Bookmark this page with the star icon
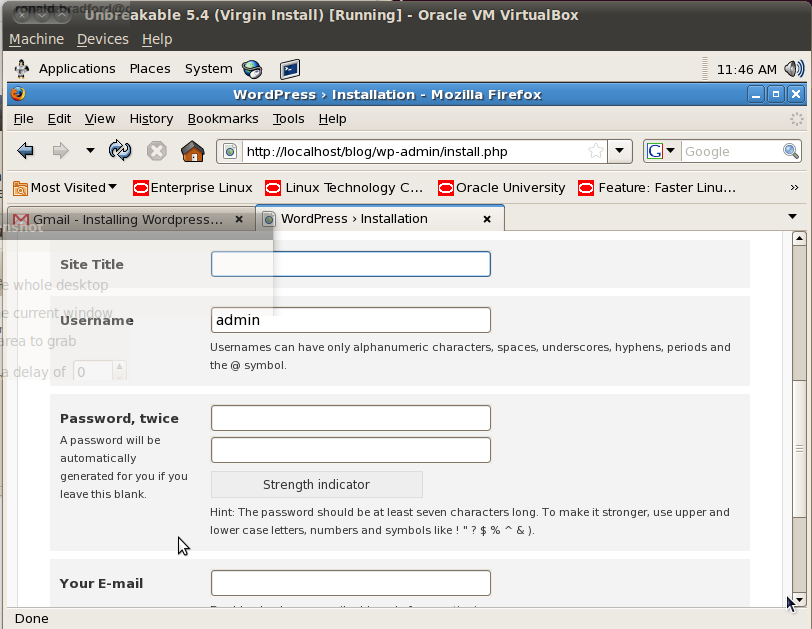 (x=596, y=151)
